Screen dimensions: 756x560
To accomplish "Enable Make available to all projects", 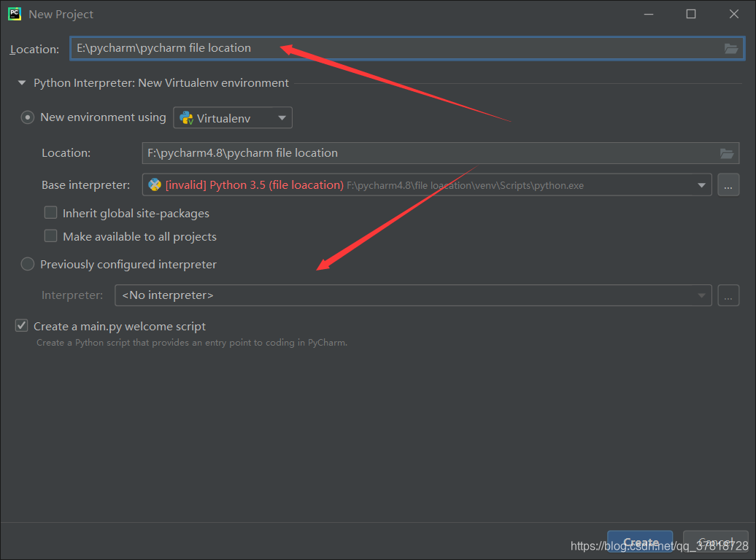I will [50, 236].
